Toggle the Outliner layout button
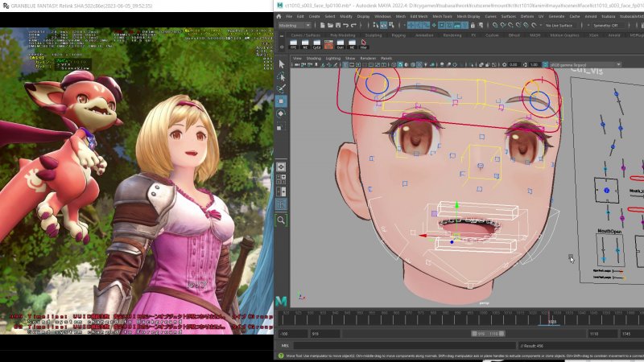This screenshot has width=644, height=362. pyautogui.click(x=281, y=204)
